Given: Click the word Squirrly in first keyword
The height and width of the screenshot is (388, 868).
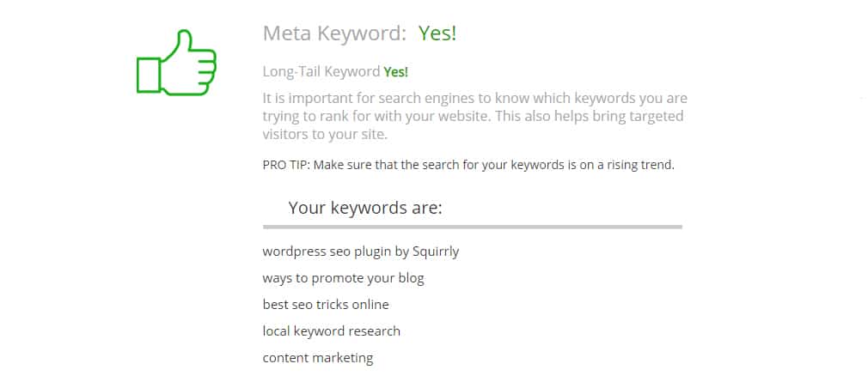Looking at the screenshot, I should (x=436, y=252).
